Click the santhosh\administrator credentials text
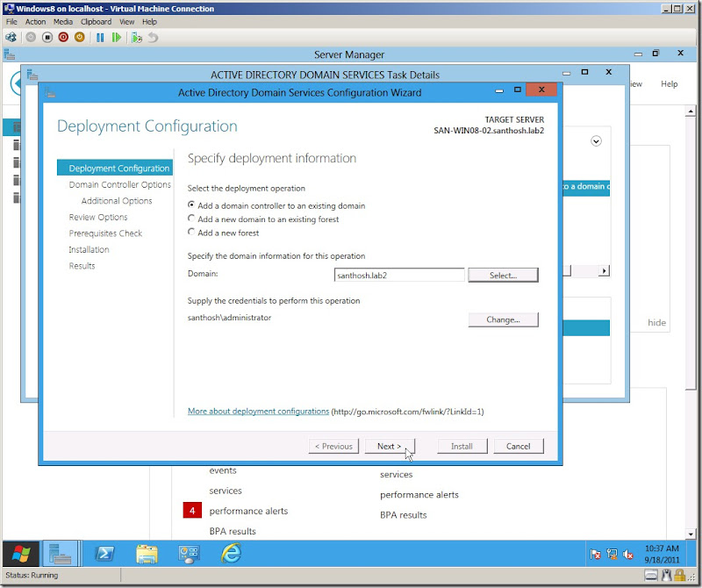 coord(229,317)
